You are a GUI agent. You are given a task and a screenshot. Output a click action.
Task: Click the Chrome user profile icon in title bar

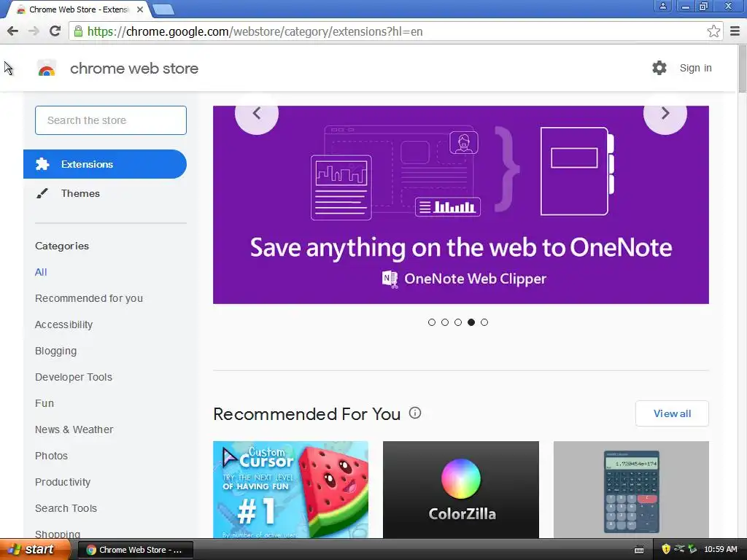pos(662,6)
